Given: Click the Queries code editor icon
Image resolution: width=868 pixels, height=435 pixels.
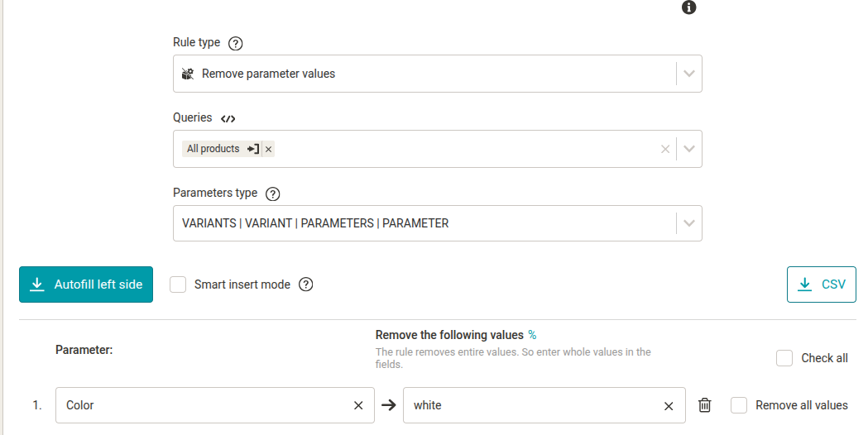Looking at the screenshot, I should pyautogui.click(x=228, y=118).
